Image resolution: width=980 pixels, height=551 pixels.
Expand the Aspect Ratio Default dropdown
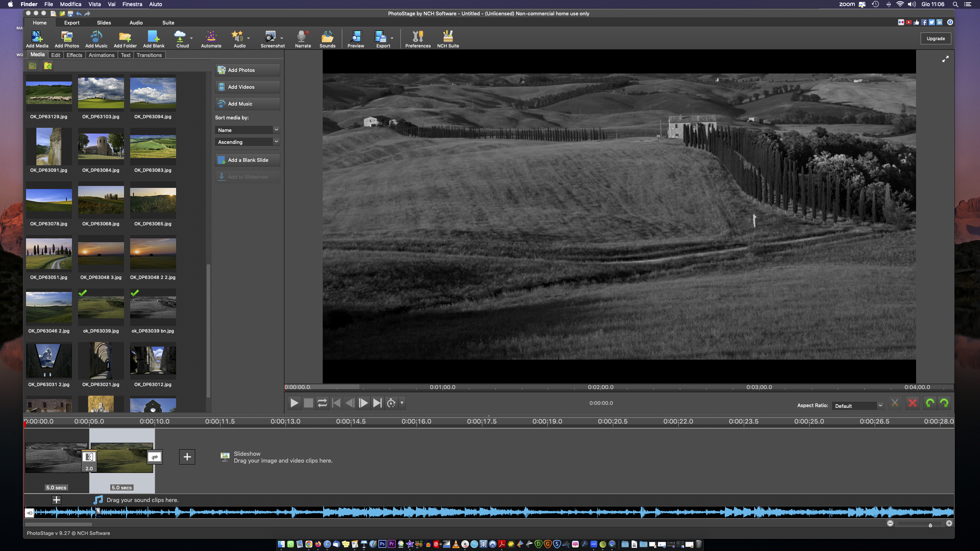point(858,406)
